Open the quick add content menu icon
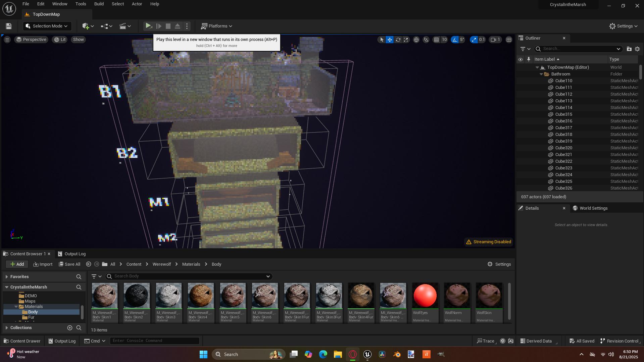This screenshot has width=644, height=362. [88, 26]
